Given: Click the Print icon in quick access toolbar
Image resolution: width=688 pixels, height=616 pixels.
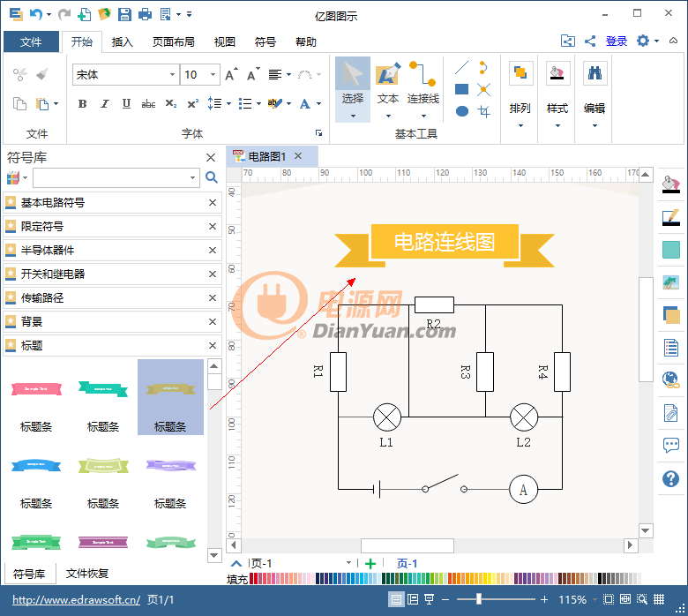Looking at the screenshot, I should click(x=145, y=14).
